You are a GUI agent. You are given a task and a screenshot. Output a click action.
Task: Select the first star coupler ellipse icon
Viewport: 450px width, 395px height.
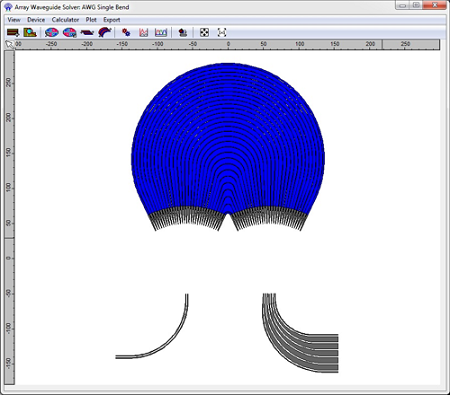pyautogui.click(x=52, y=32)
